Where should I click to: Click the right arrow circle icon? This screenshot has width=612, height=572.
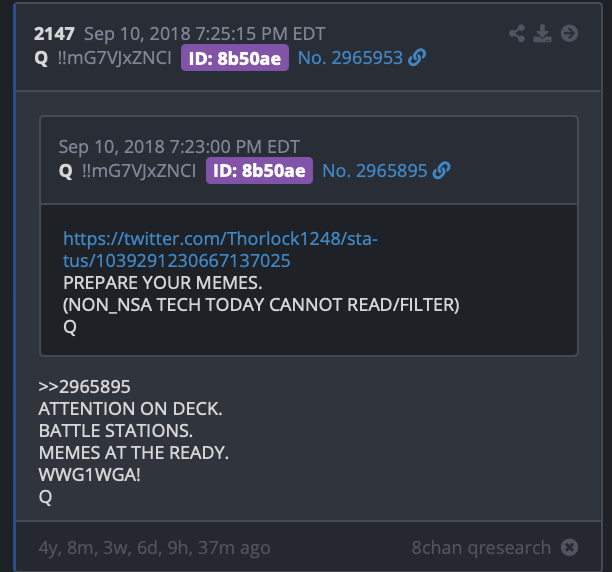pyautogui.click(x=569, y=33)
